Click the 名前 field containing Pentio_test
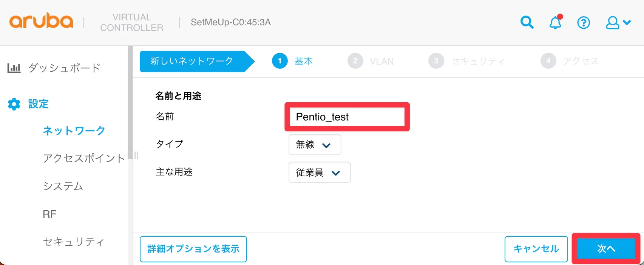The image size is (644, 265). pyautogui.click(x=347, y=117)
